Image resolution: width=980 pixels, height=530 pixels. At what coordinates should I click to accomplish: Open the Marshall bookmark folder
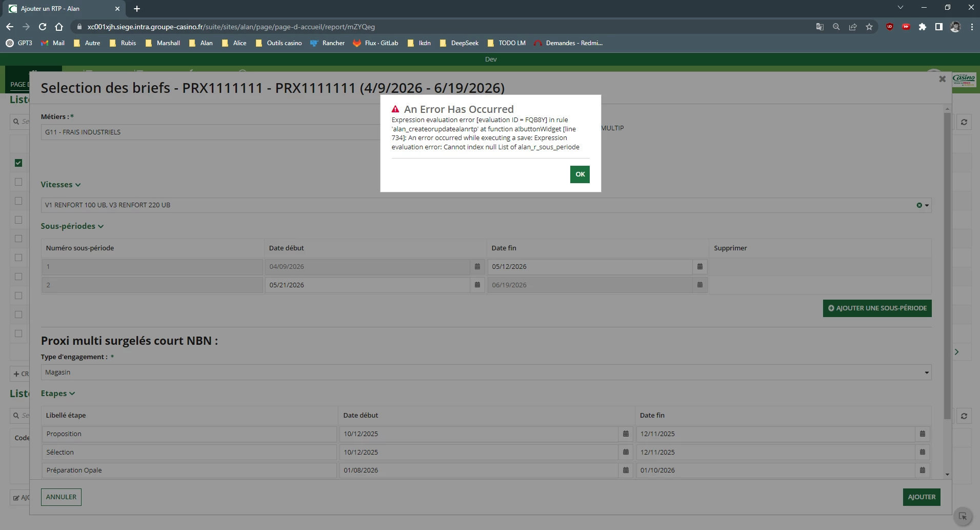coord(163,43)
